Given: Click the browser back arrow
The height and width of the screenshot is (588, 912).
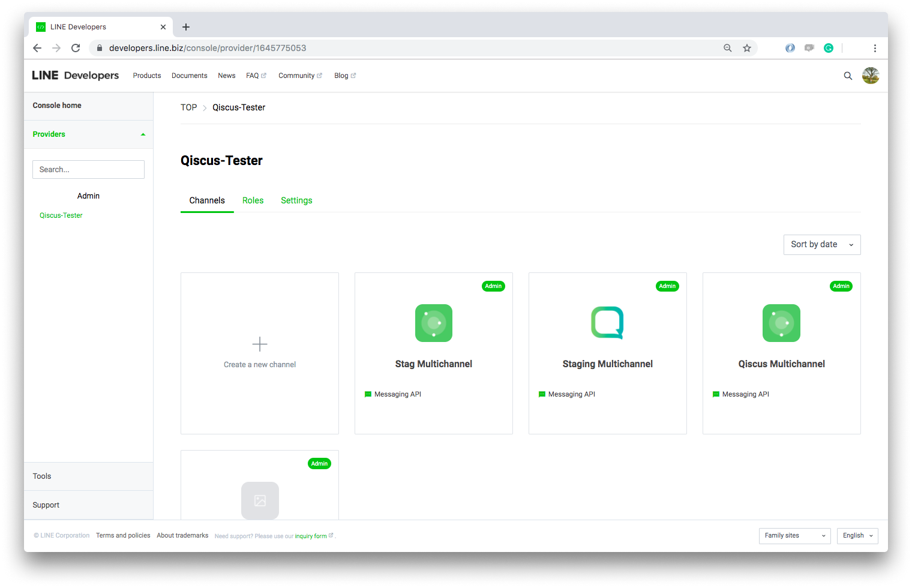Looking at the screenshot, I should (x=37, y=48).
